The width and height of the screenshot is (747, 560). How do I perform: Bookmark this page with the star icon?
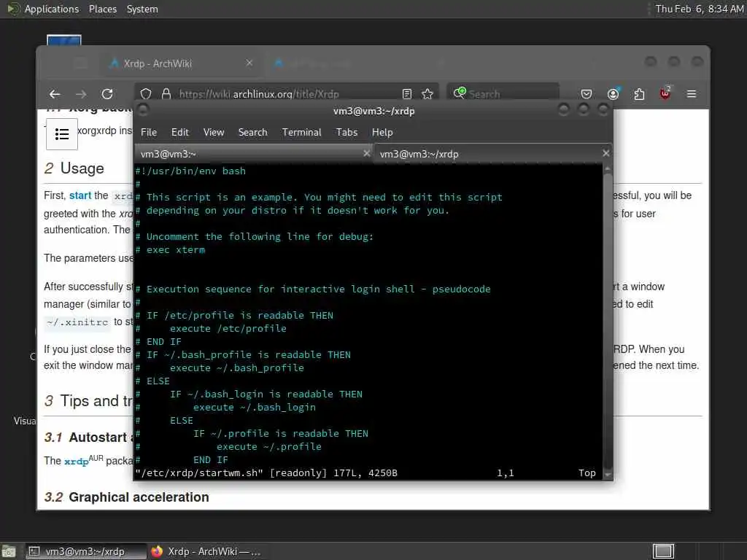[x=427, y=94]
